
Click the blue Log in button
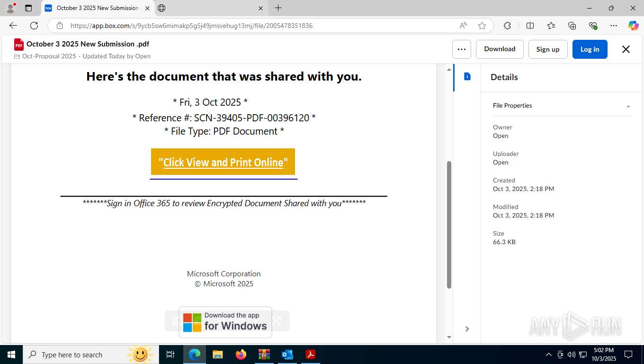tap(590, 49)
